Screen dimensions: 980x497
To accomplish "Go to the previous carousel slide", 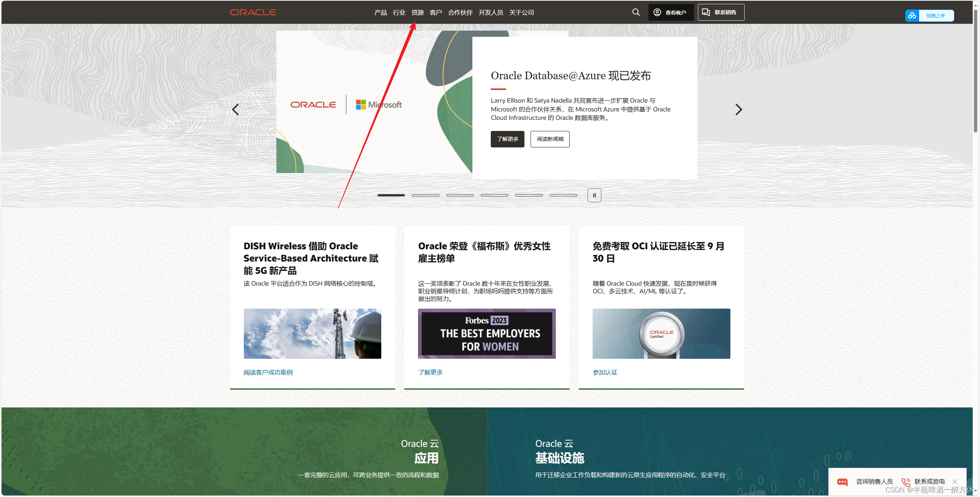I will 235,110.
